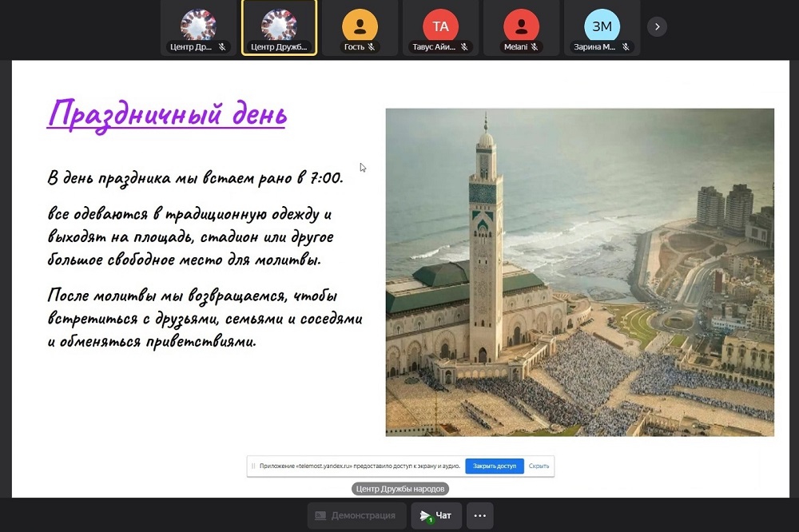Select the ЗМ avatar of Зарина
The height and width of the screenshot is (532, 799).
tap(602, 26)
